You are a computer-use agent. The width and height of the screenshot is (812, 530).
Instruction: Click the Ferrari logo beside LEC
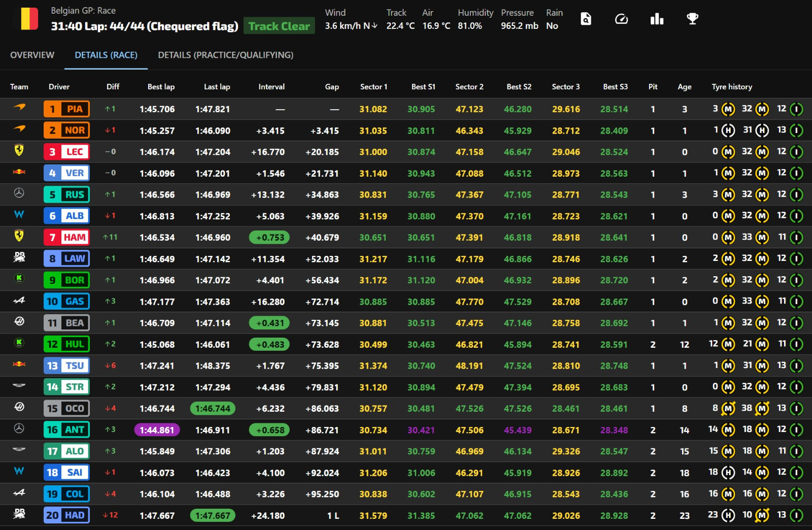19,150
